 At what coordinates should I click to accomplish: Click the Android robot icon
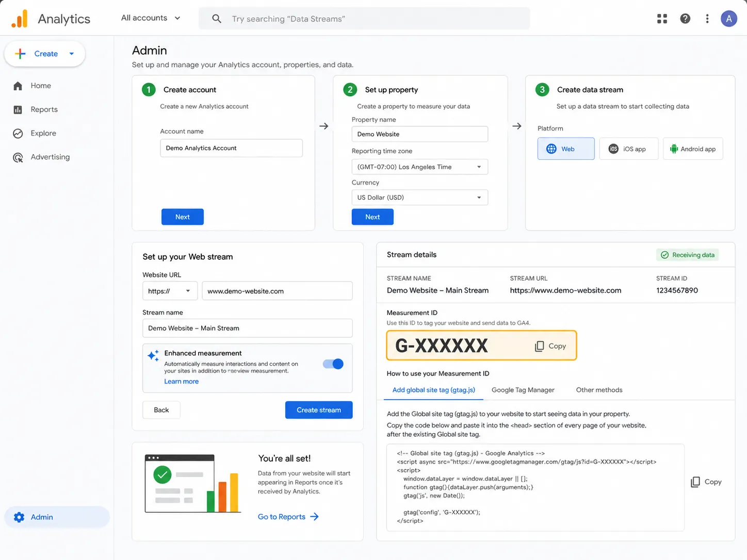674,149
